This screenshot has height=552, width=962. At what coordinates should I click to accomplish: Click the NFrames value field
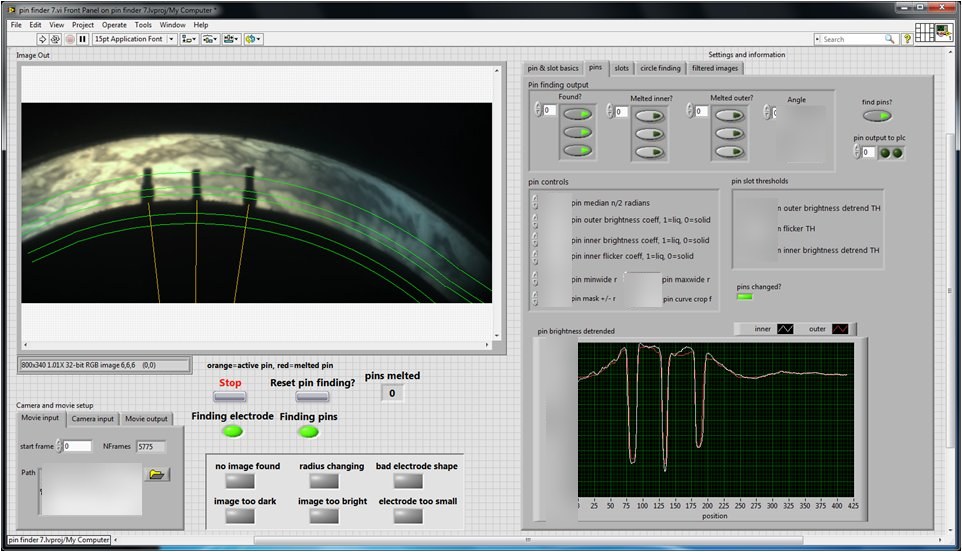[151, 447]
